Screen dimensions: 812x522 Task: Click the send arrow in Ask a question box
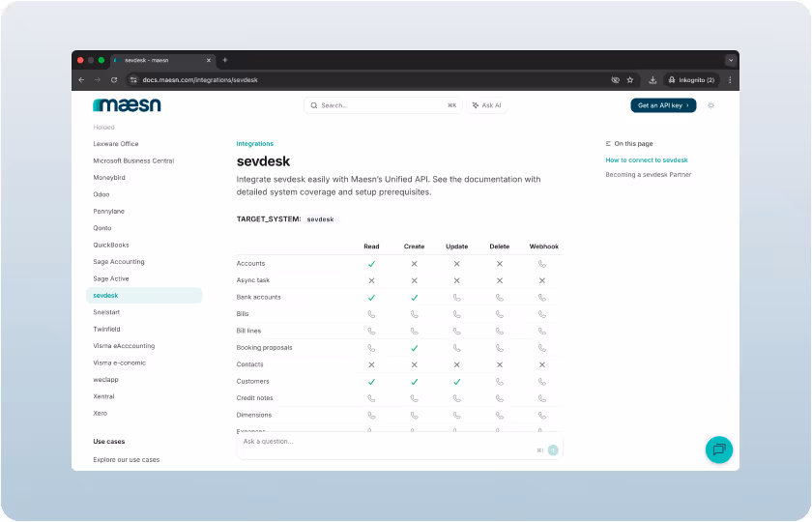pyautogui.click(x=553, y=450)
